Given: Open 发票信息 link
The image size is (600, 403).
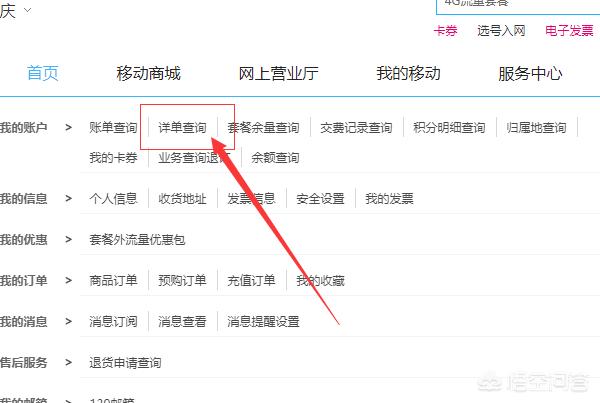Looking at the screenshot, I should pyautogui.click(x=251, y=198).
